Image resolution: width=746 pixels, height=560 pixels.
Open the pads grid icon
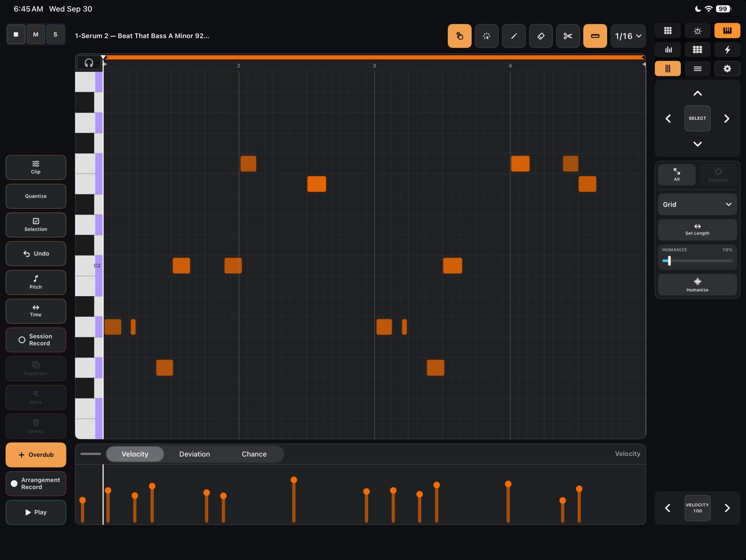[x=697, y=50]
